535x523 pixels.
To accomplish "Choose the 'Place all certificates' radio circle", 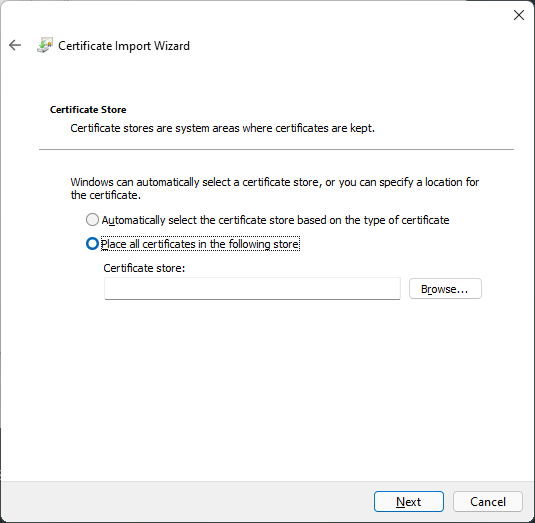I will pos(92,244).
